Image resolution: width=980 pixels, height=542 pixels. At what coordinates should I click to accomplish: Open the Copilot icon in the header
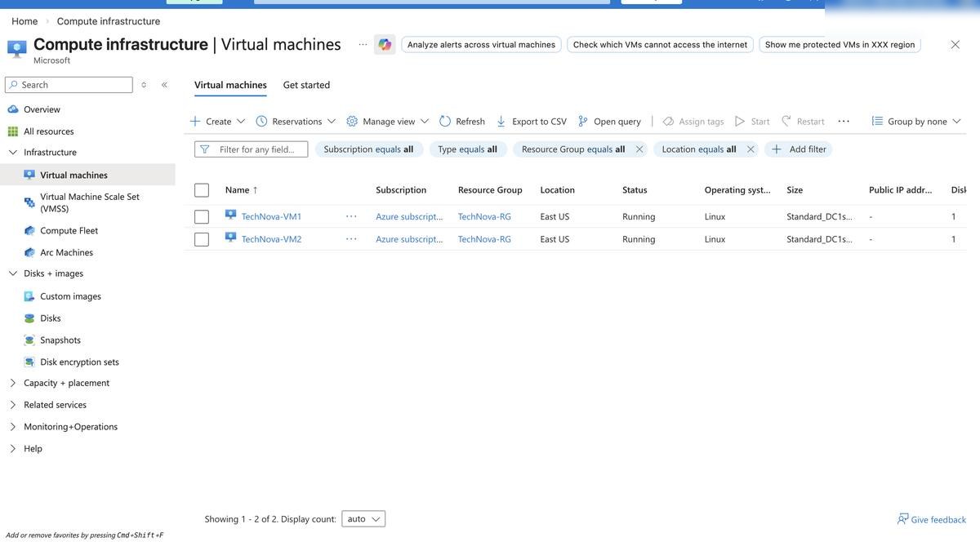385,45
